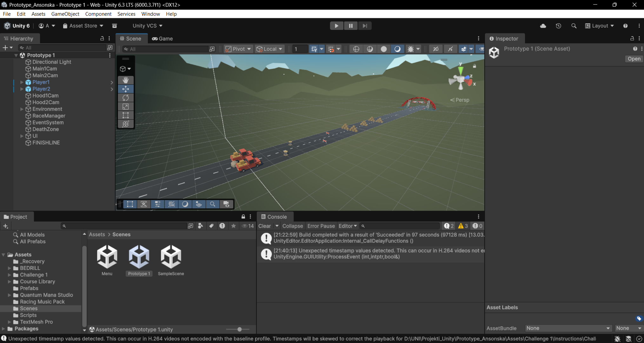644x343 pixels.
Task: Click the Open button in Inspector
Action: click(634, 59)
